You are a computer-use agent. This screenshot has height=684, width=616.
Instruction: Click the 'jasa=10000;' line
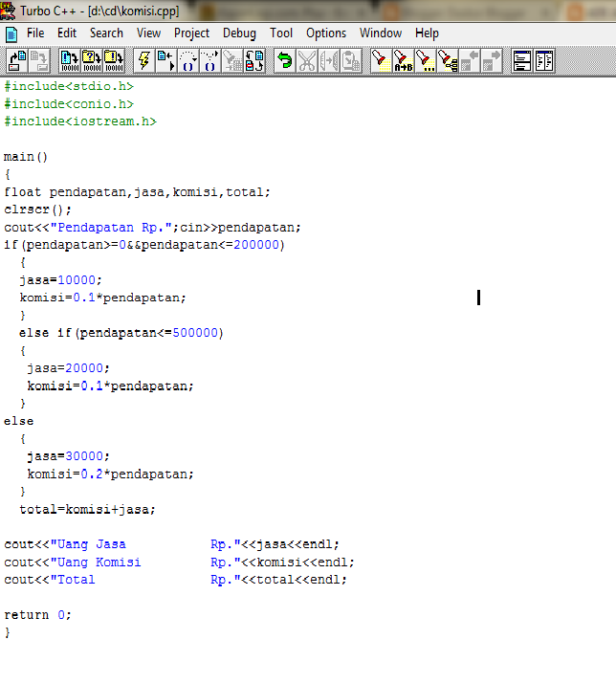pyautogui.click(x=60, y=280)
